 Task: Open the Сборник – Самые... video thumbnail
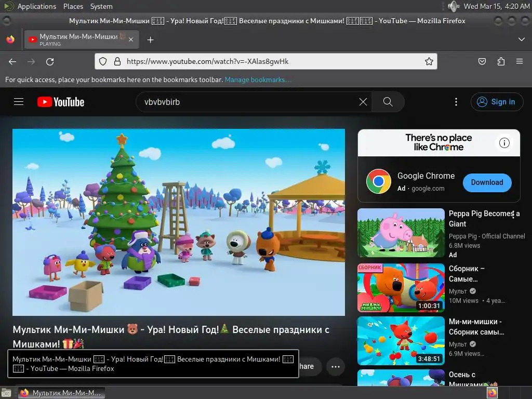tap(401, 288)
